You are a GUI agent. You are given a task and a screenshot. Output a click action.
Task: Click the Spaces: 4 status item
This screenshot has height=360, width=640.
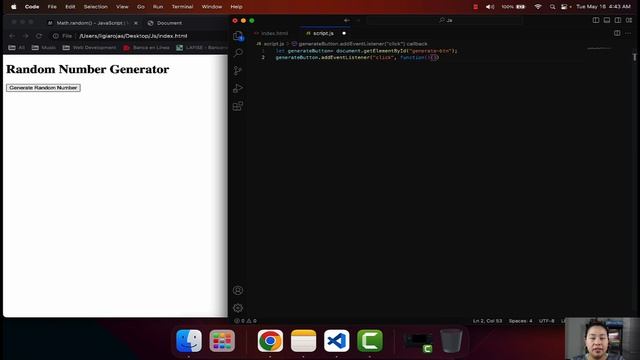tap(520, 321)
